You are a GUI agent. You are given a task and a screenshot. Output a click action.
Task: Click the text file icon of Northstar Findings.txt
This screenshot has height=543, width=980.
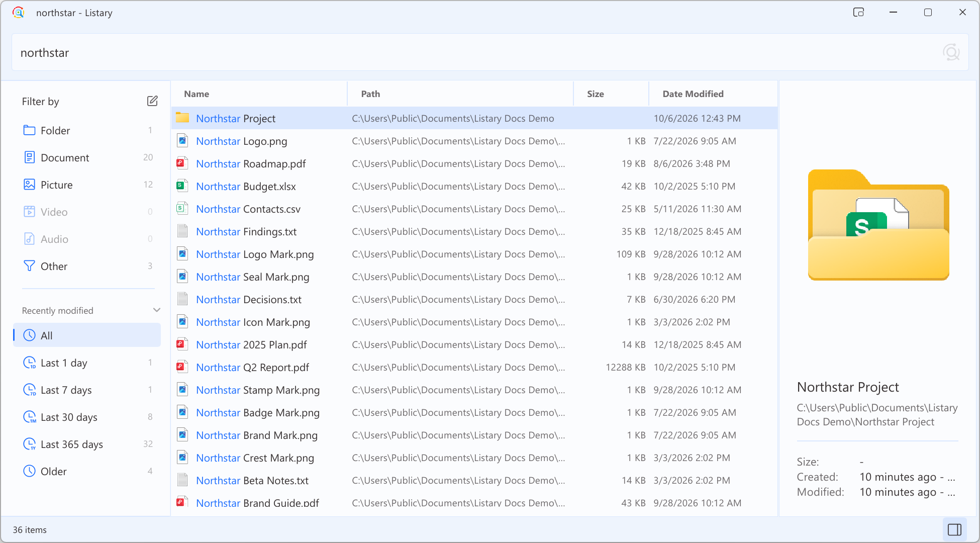point(182,231)
